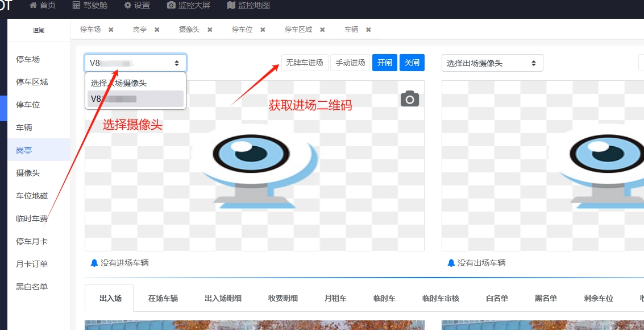Switch to the 黑名单 tab
This screenshot has height=330, width=644.
(x=546, y=298)
